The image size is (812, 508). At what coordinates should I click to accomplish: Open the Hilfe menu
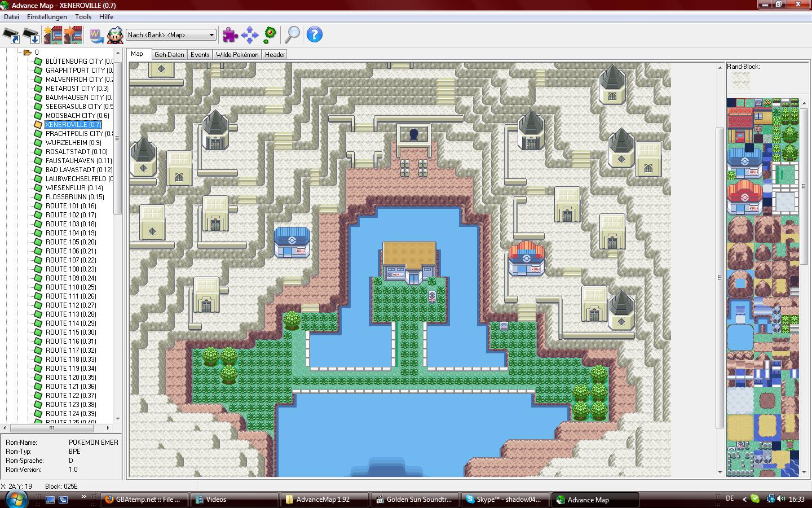pyautogui.click(x=106, y=17)
